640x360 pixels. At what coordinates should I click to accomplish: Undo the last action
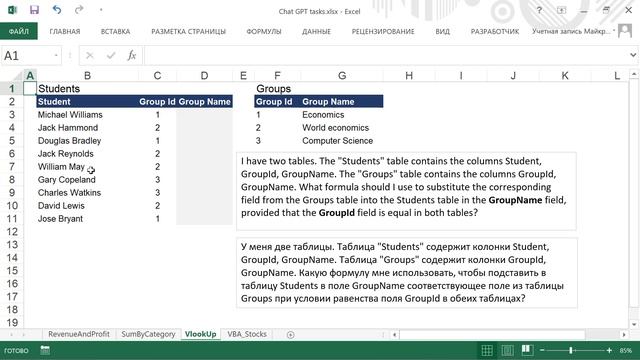point(57,10)
